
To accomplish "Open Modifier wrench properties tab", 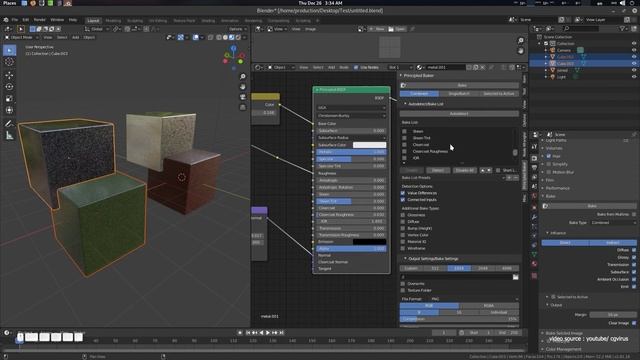I will pos(534,217).
